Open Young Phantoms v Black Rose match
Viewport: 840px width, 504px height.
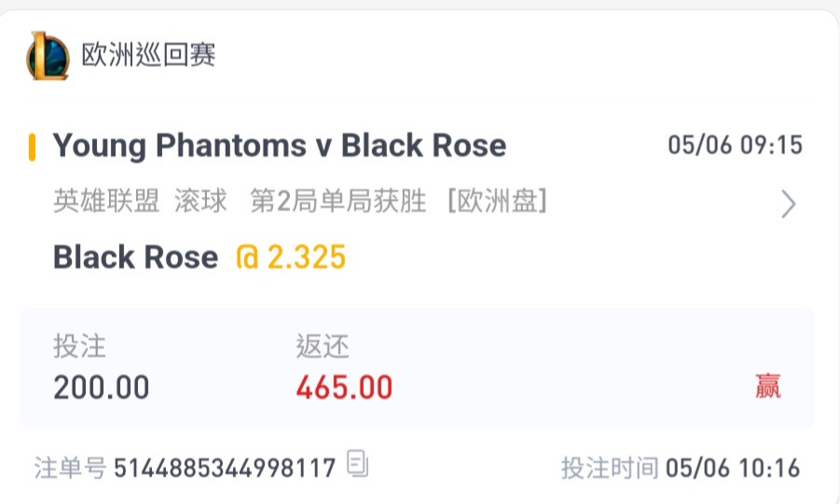(x=279, y=145)
